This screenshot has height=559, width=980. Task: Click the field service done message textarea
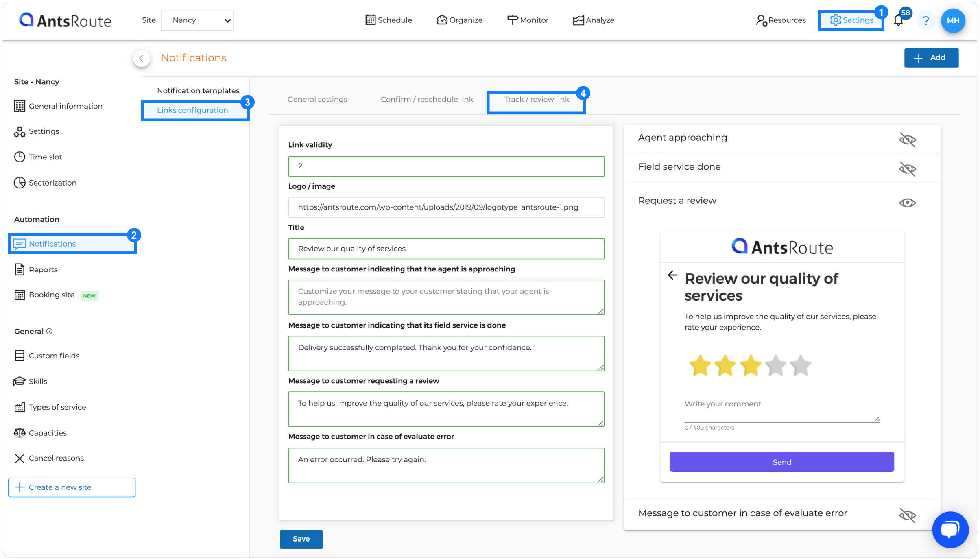coord(446,353)
